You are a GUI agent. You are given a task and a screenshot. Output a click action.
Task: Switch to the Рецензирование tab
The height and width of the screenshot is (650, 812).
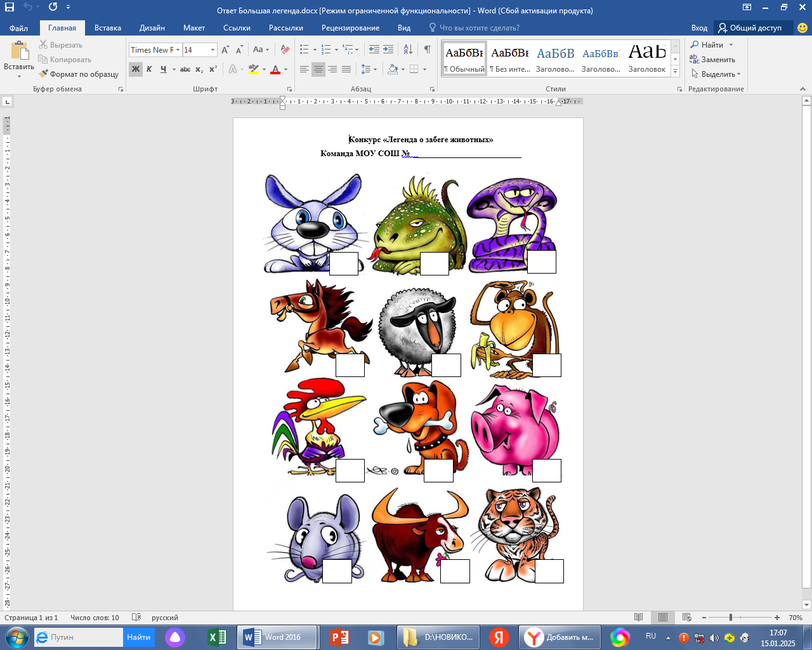350,28
